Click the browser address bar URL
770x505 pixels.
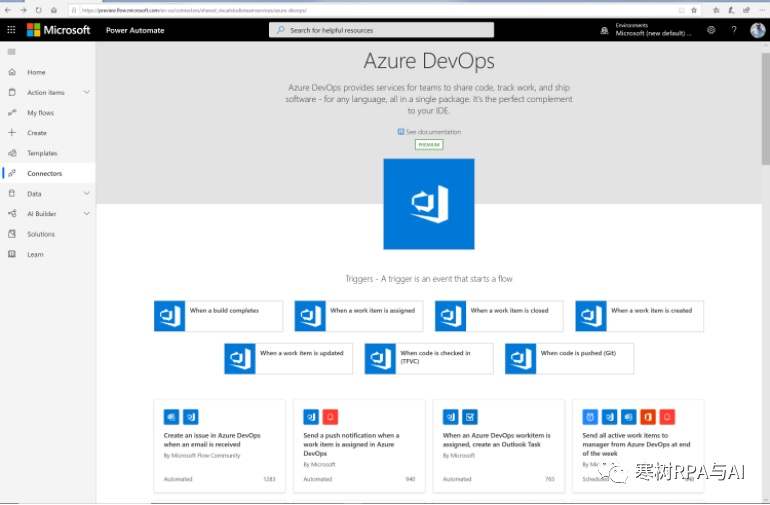click(194, 10)
